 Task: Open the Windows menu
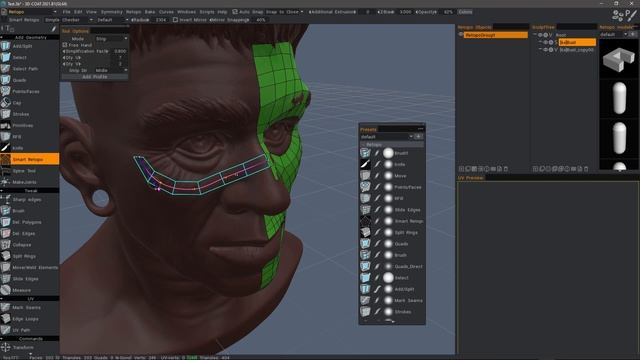(186, 12)
